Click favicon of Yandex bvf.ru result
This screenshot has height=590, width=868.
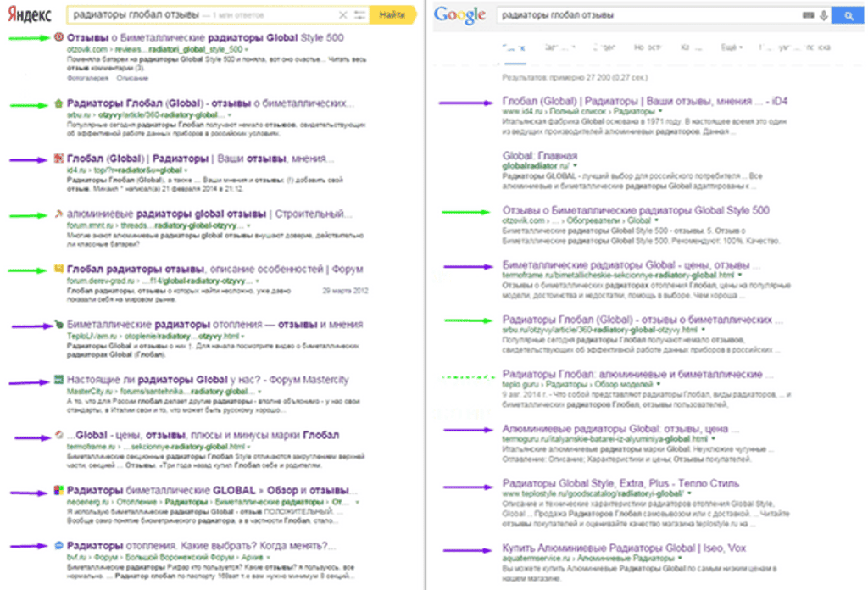(x=58, y=546)
